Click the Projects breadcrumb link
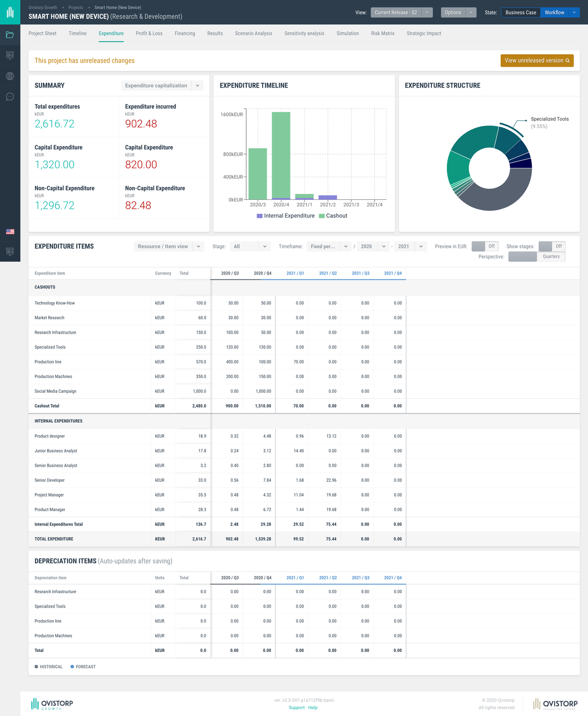 tap(76, 7)
